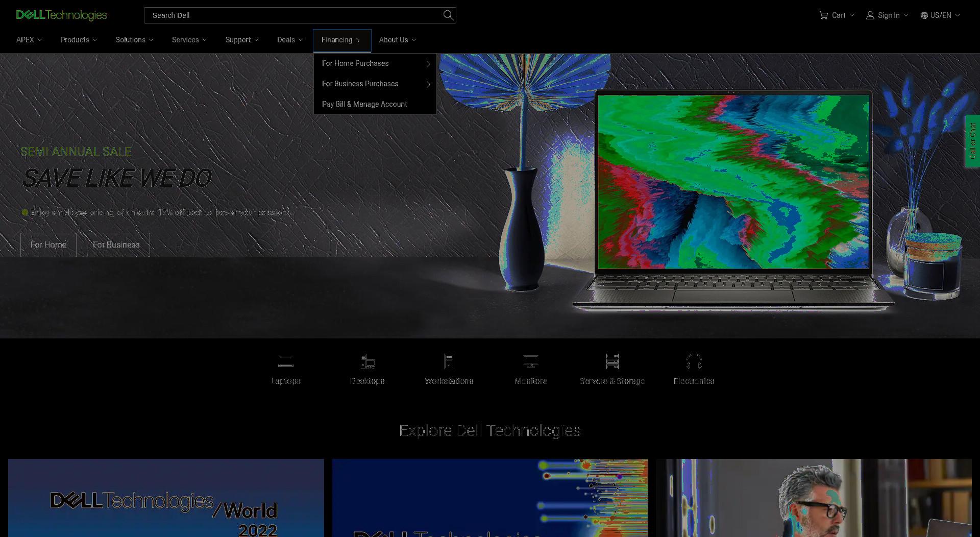This screenshot has width=980, height=537.
Task: Click the SAVE LIKE WE DO headline
Action: pos(117,178)
